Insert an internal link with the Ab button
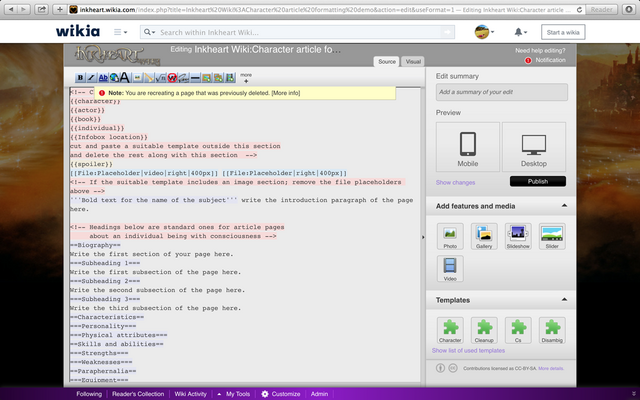Screen dimensions: 640x400 tap(103, 78)
